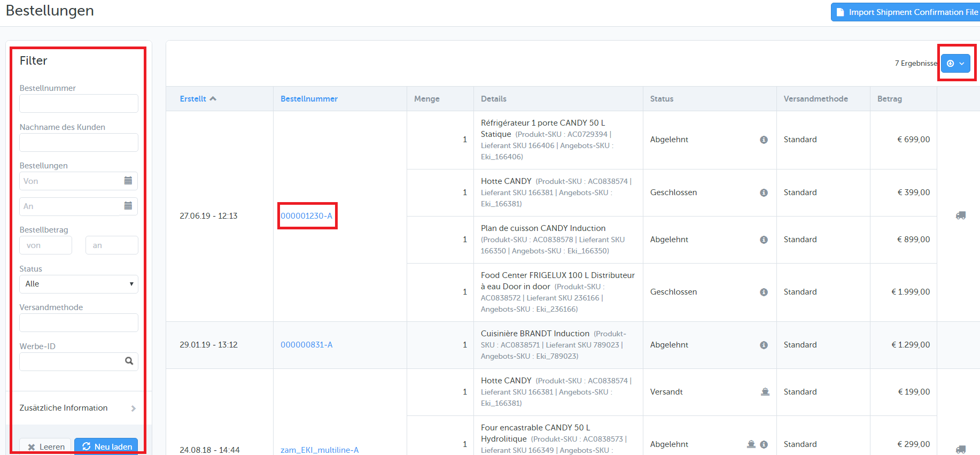Screen dimensions: 980x455
Task: Clear filters with the Leeren button
Action: point(46,446)
